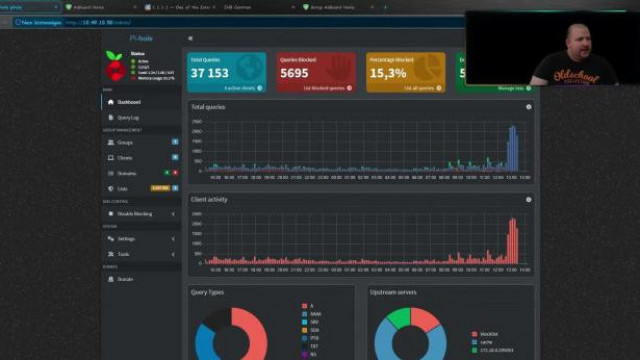This screenshot has height=360, width=640.
Task: Click the Clients count badge
Action: (x=175, y=157)
